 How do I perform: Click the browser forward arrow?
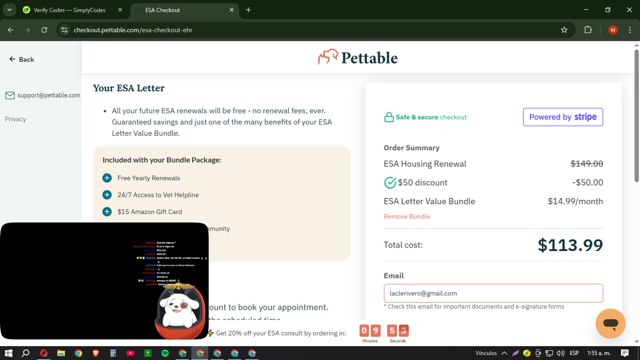click(x=27, y=30)
